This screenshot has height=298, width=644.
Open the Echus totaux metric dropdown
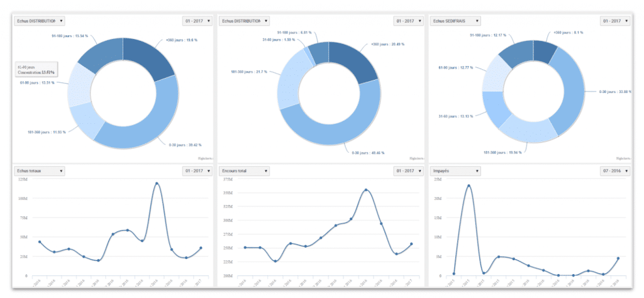click(x=39, y=170)
